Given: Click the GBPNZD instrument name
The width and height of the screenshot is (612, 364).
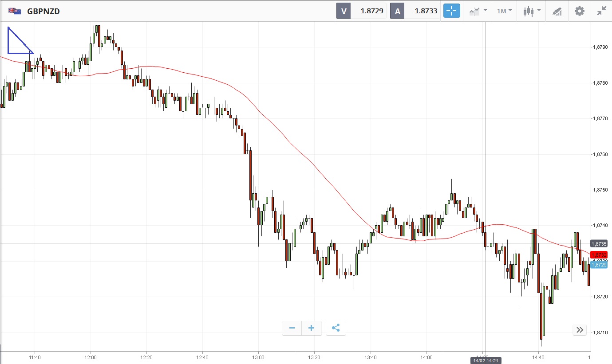Looking at the screenshot, I should (x=43, y=11).
